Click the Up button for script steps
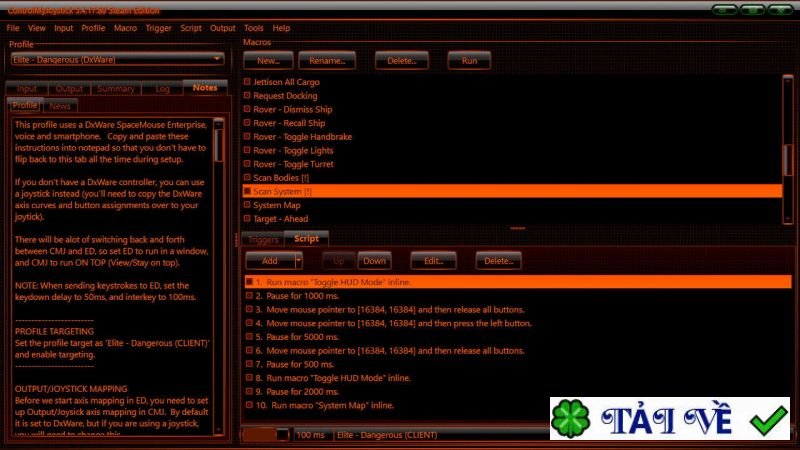This screenshot has width=800, height=450. tap(338, 261)
